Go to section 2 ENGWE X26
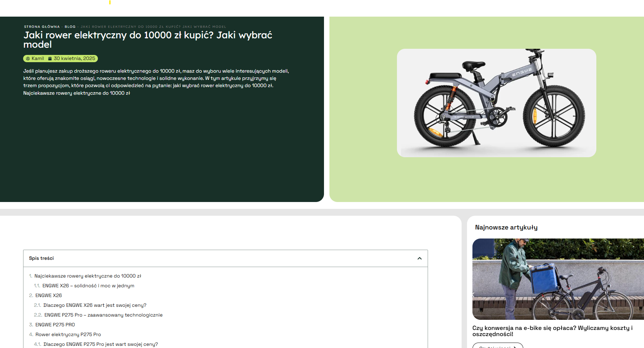This screenshot has width=644, height=348. click(x=48, y=296)
